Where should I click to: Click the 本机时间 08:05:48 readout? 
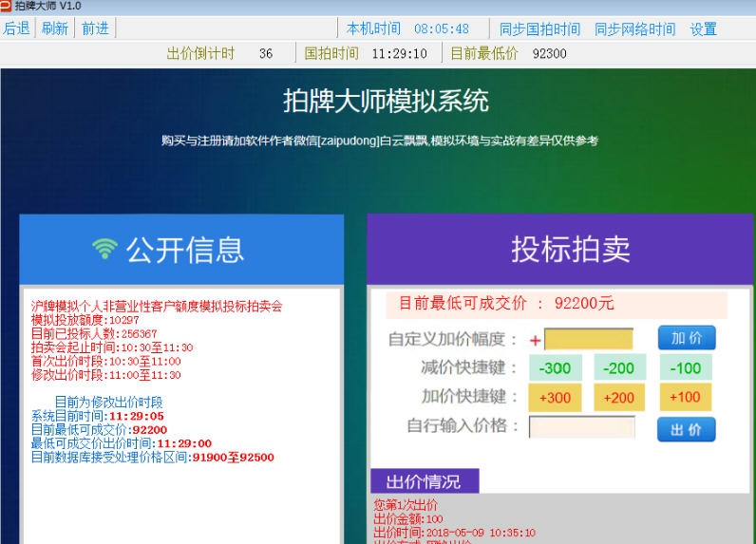click(407, 28)
